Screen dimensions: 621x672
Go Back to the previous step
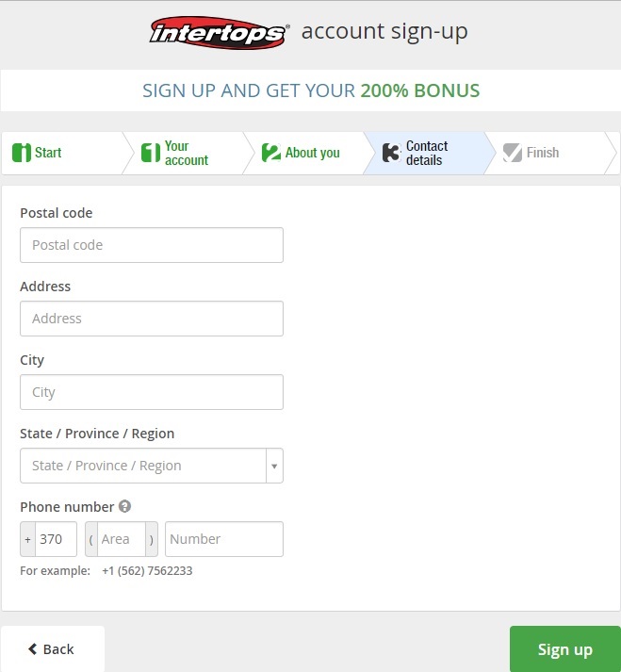pyautogui.click(x=53, y=648)
